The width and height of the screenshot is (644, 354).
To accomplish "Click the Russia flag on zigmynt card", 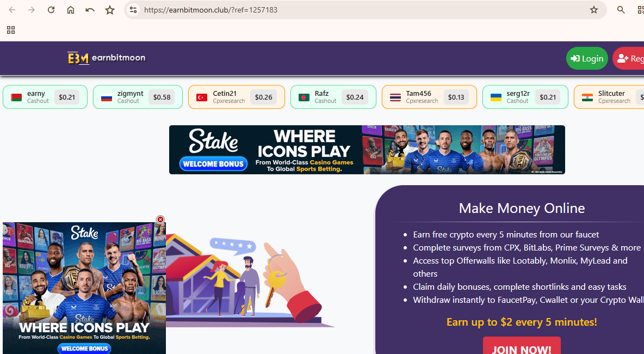I will (107, 97).
